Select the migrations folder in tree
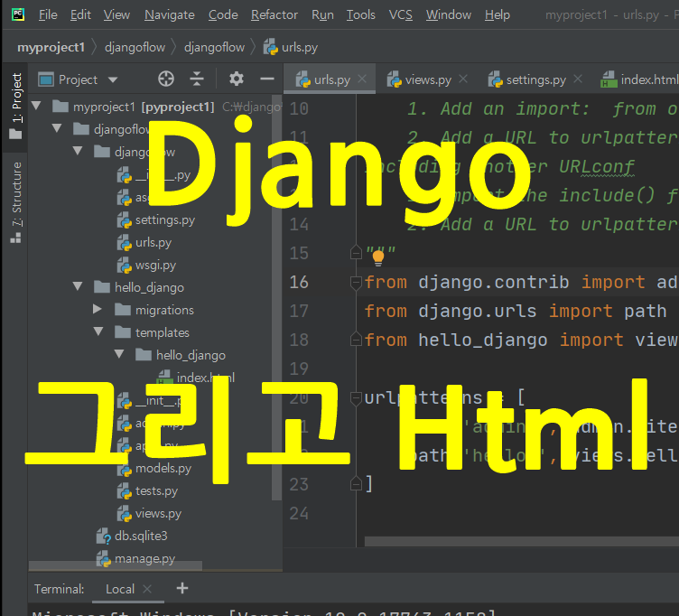 [164, 310]
